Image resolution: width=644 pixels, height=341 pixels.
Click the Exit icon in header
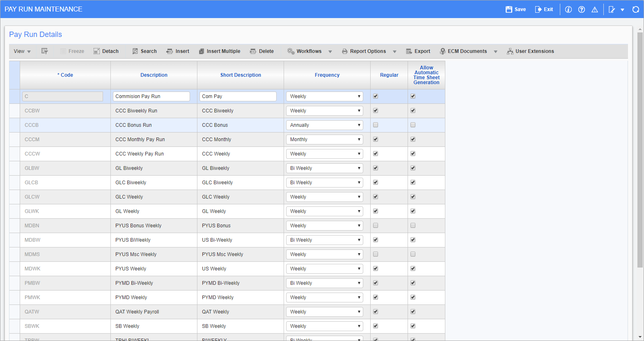coord(538,9)
